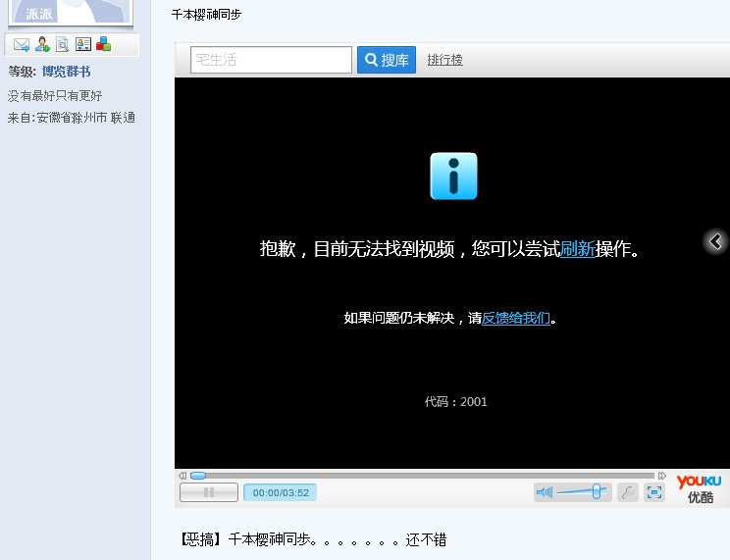This screenshot has height=560, width=730.
Task: Expand the side panel arrow on video
Action: point(715,241)
